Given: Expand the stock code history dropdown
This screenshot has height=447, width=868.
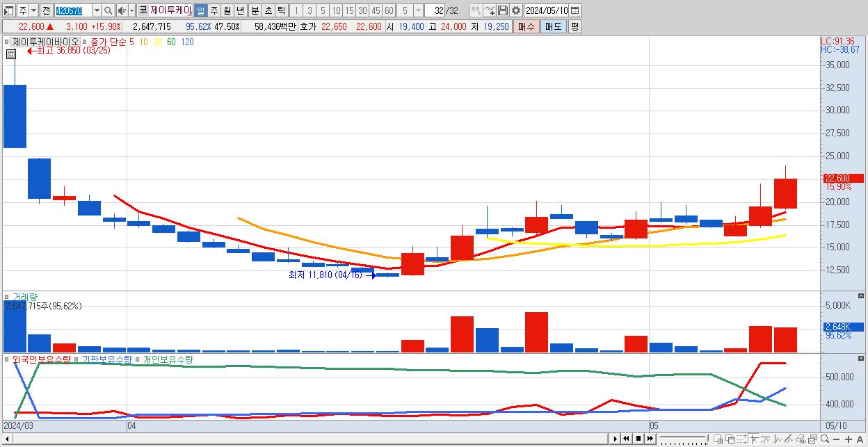Looking at the screenshot, I should tap(97, 10).
